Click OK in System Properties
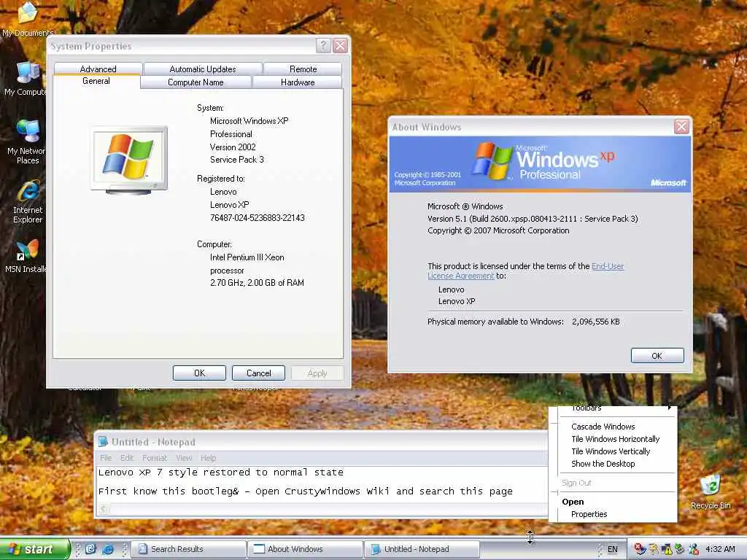 click(199, 373)
